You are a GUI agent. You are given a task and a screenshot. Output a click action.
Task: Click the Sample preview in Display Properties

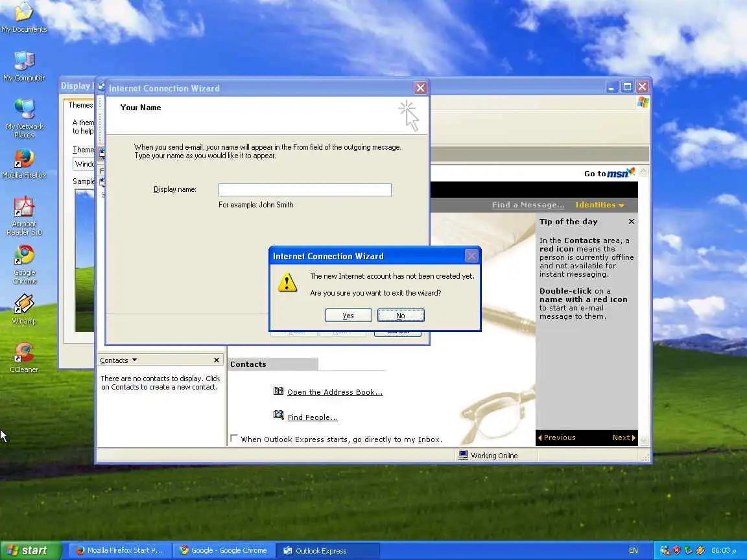pos(85,261)
